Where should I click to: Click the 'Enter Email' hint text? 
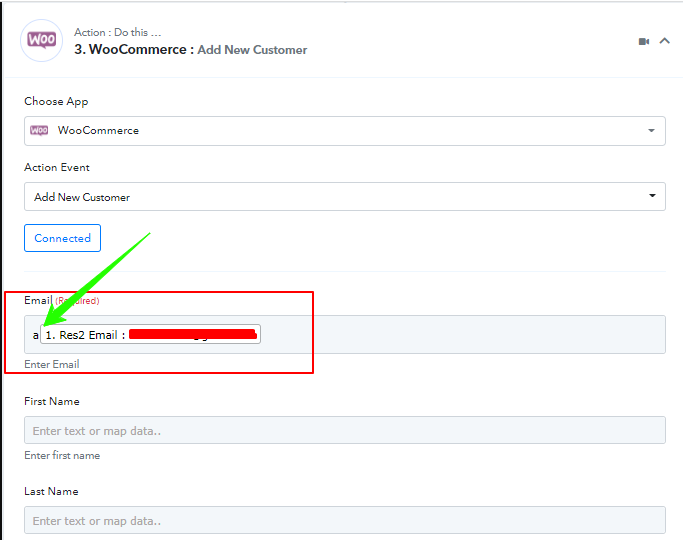(52, 364)
